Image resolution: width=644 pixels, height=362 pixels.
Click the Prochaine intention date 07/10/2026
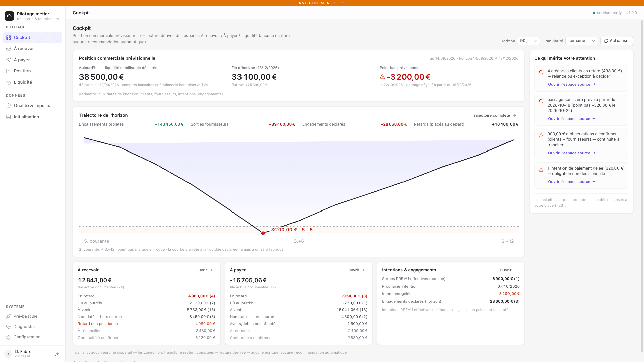pyautogui.click(x=508, y=286)
